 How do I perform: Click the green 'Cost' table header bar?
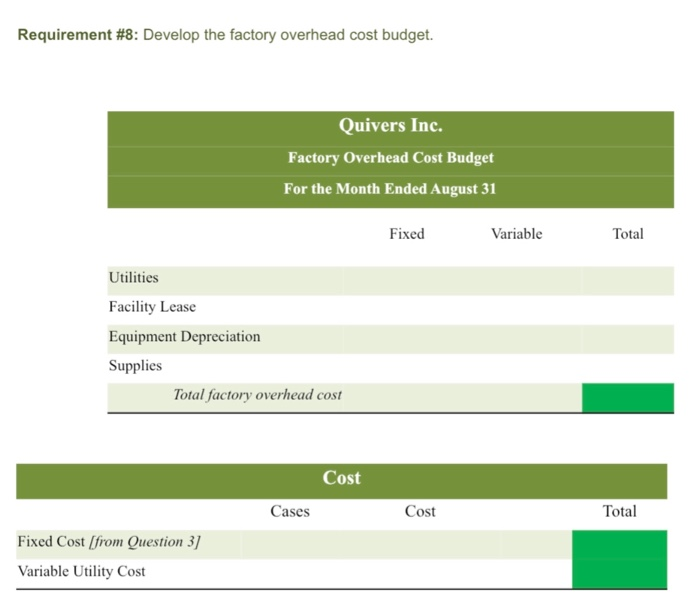coord(342,481)
